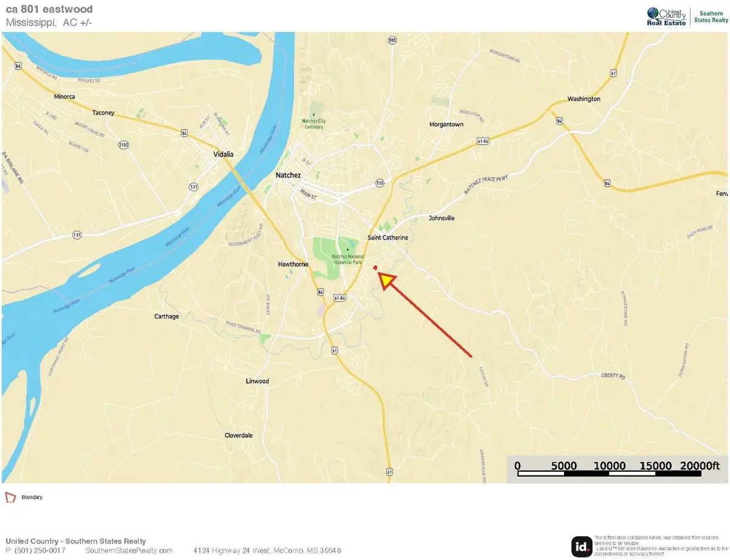Select the Natchez City Cemetery marker
This screenshot has height=560, width=730.
point(314,114)
